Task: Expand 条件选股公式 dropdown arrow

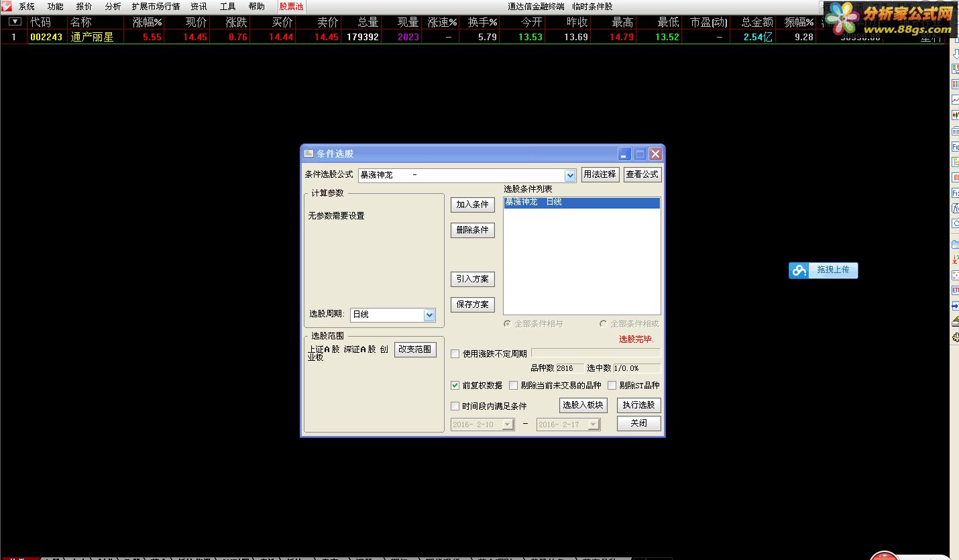Action: [570, 176]
